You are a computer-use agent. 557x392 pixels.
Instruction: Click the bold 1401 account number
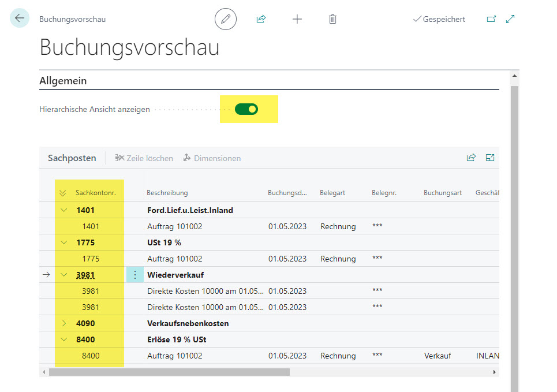[85, 210]
